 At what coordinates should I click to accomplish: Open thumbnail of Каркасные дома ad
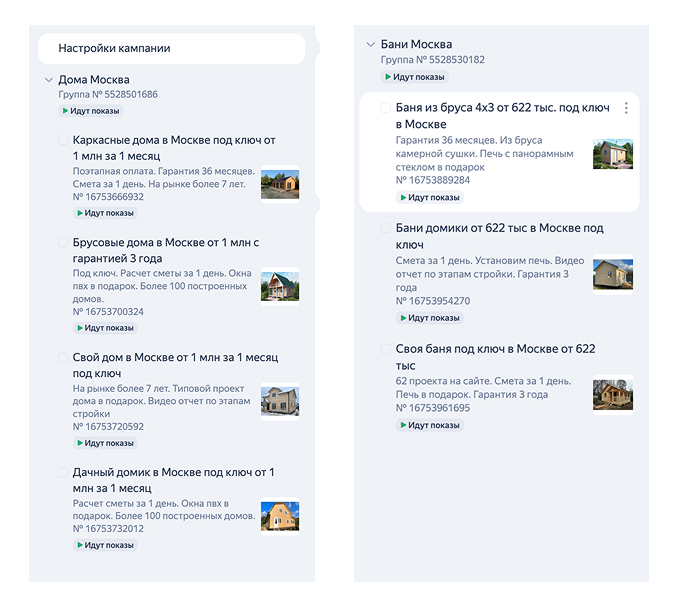280,184
